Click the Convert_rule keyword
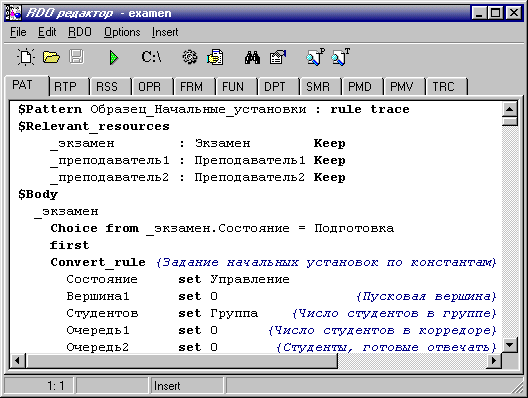This screenshot has height=398, width=528. click(98, 262)
